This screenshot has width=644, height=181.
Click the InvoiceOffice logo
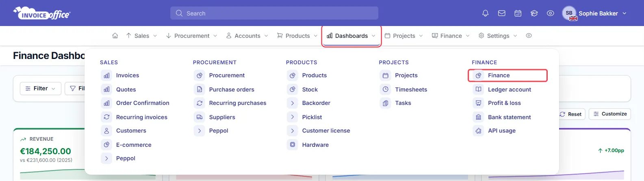42,13
